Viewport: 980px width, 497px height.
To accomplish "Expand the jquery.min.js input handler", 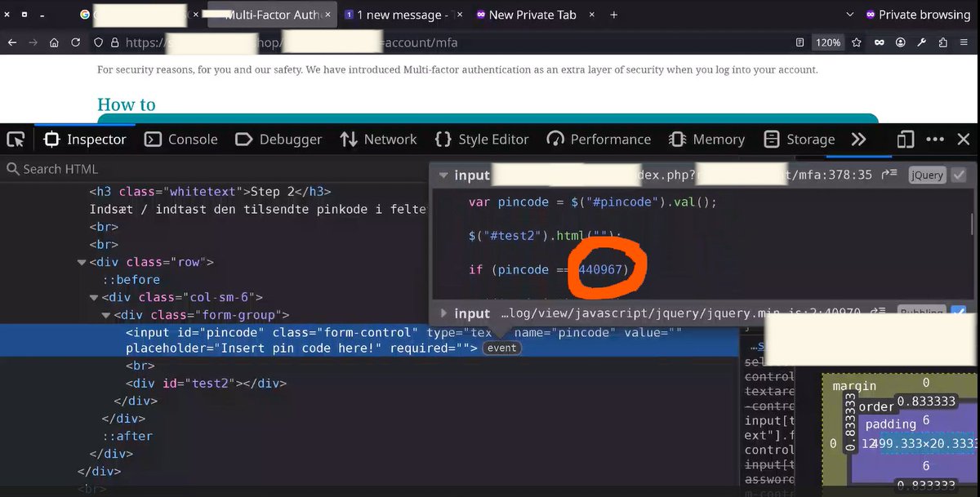I will click(x=443, y=313).
